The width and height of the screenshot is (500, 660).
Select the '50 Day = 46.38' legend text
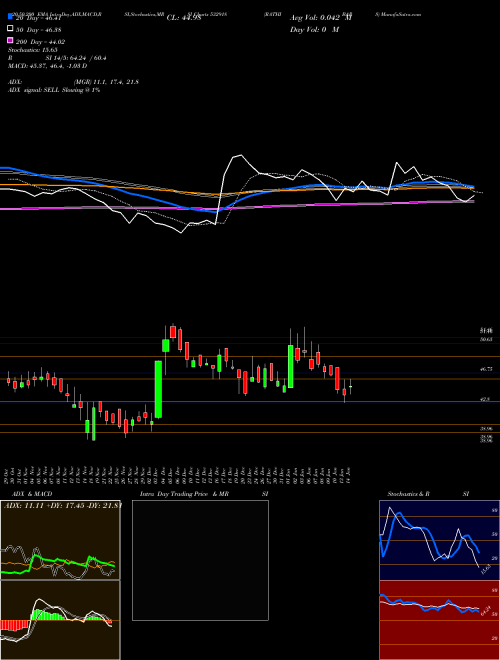point(40,30)
